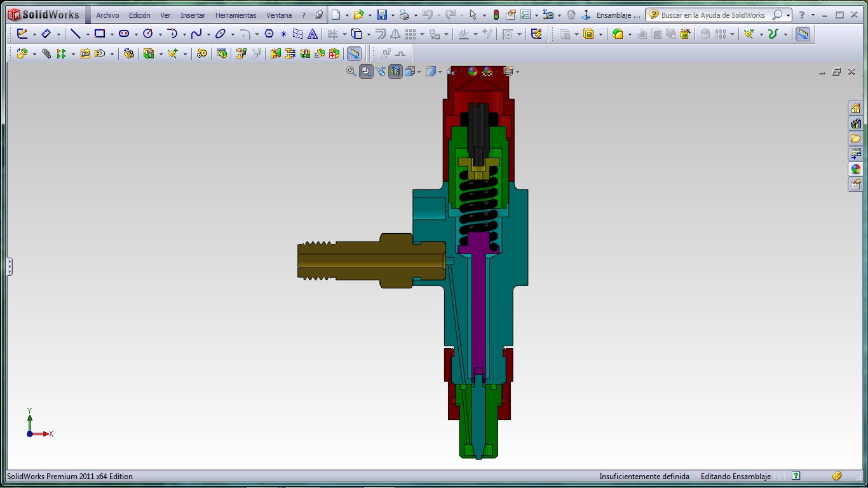Open the Appearances color ball tab

click(855, 169)
